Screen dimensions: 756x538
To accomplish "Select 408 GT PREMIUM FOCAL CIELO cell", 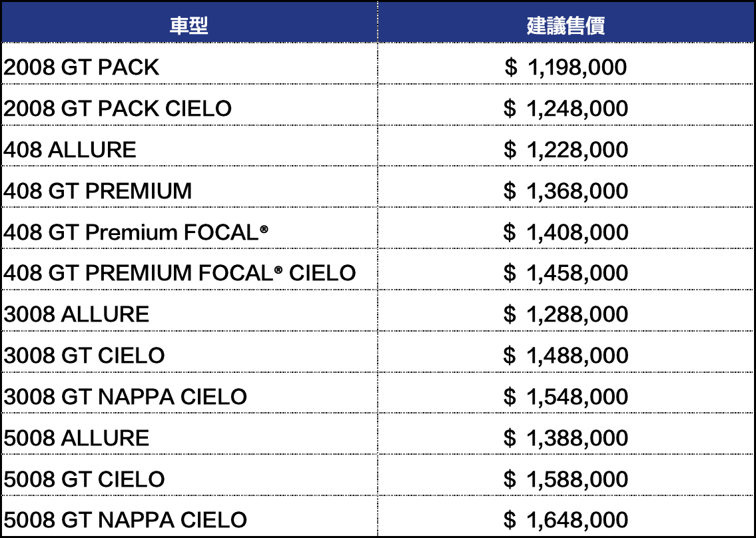I will point(180,273).
